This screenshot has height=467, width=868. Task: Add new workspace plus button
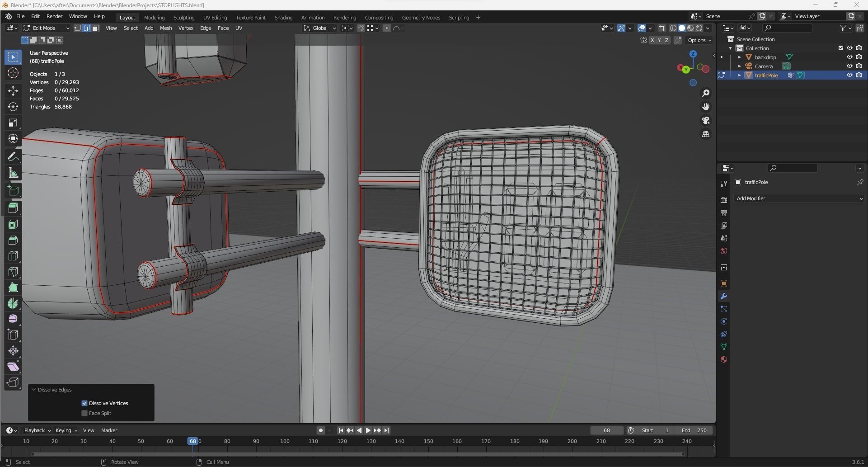(478, 18)
